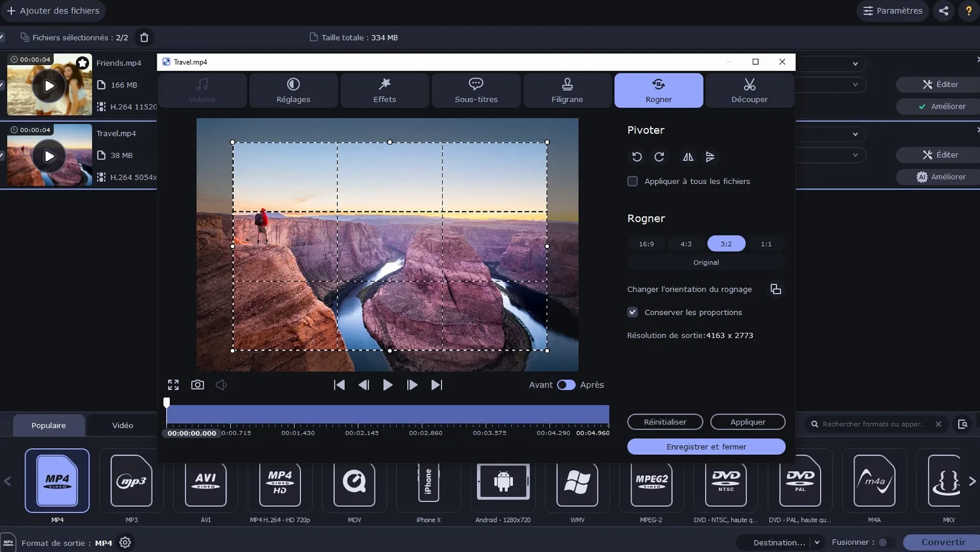Screen dimensions: 980x552
Task: Expand first dropdown in Travel.mp4 row
Action: point(855,134)
